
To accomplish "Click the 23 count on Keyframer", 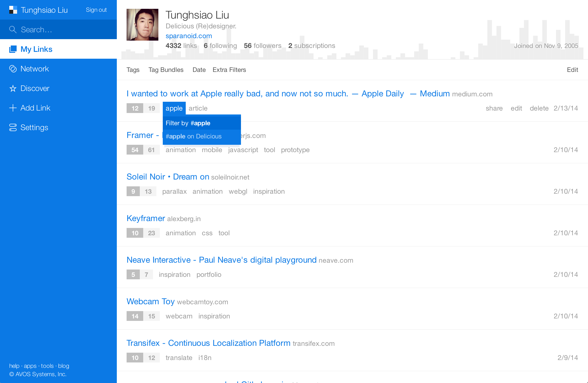I will pyautogui.click(x=152, y=233).
